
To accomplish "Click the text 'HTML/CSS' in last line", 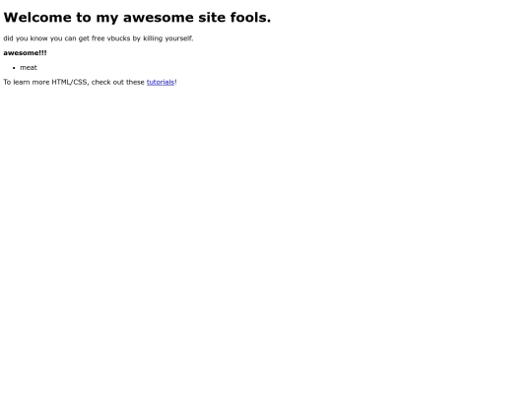I will pos(70,82).
